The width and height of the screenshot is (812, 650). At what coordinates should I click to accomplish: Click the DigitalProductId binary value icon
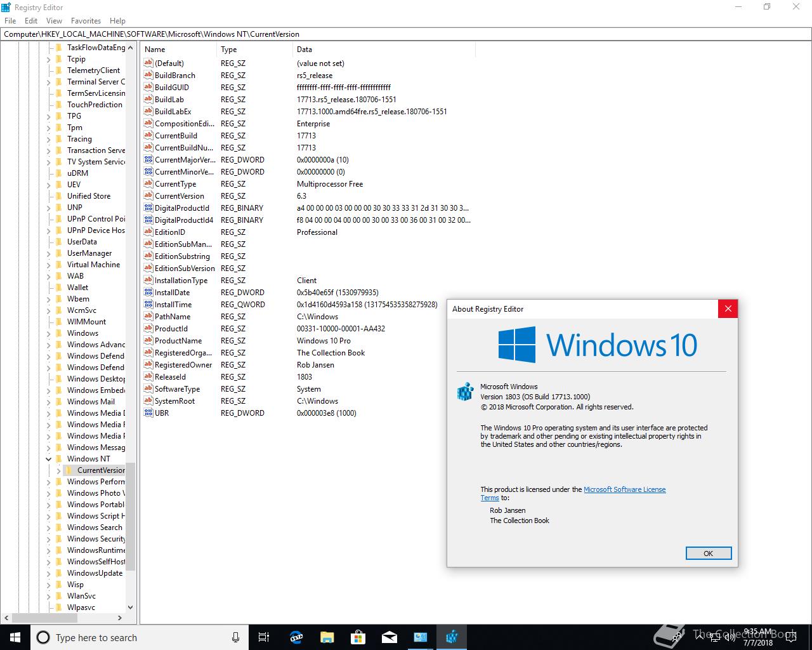click(x=148, y=208)
